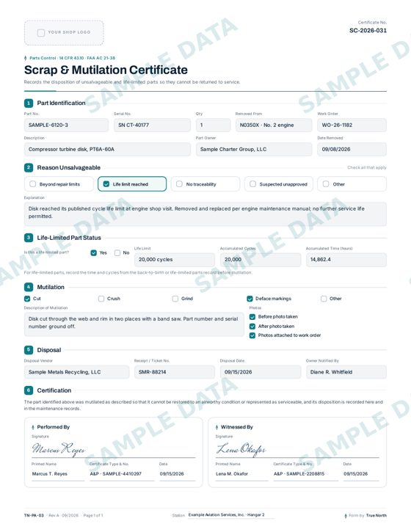Viewport: 411px width, 532px height.
Task: Click the Lena Okafor signature
Action: tap(241, 448)
